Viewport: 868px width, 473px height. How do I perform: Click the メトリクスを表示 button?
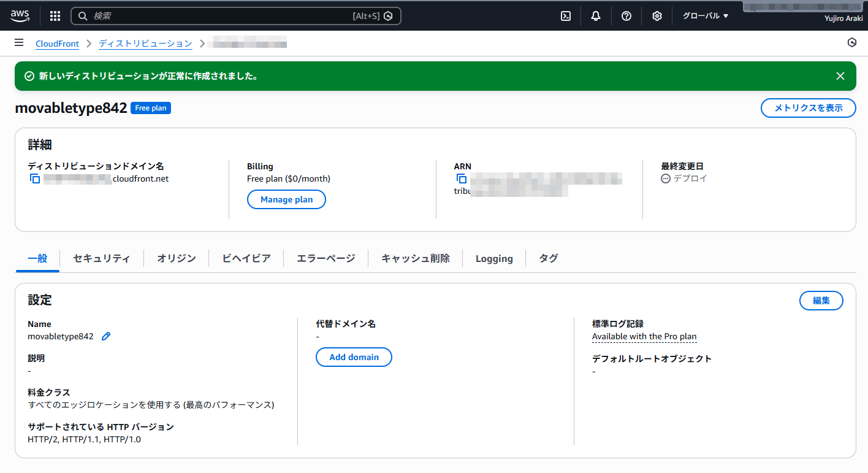click(x=808, y=108)
